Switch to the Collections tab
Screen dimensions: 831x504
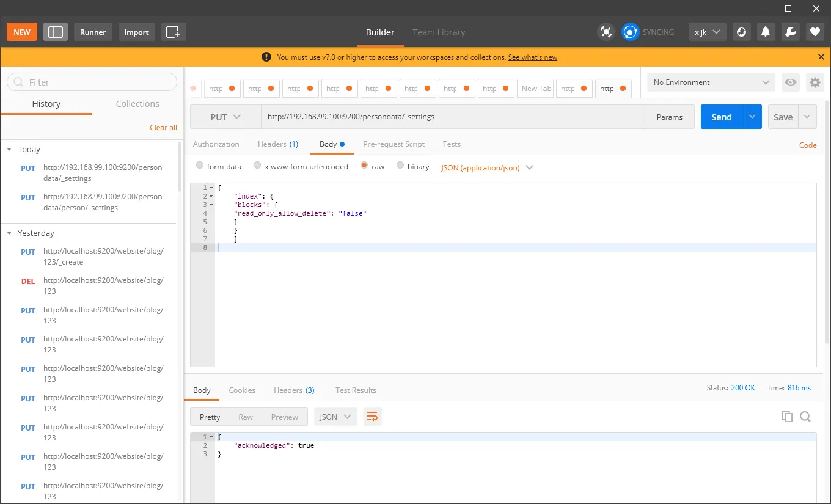click(x=137, y=104)
